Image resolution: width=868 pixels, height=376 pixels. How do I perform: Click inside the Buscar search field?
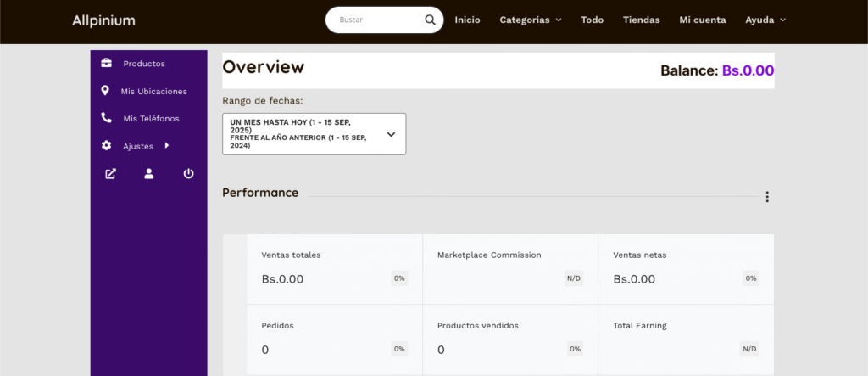(373, 20)
